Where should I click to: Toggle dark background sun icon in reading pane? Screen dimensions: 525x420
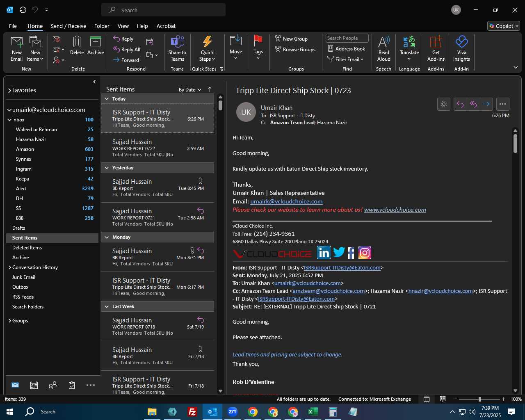444,104
